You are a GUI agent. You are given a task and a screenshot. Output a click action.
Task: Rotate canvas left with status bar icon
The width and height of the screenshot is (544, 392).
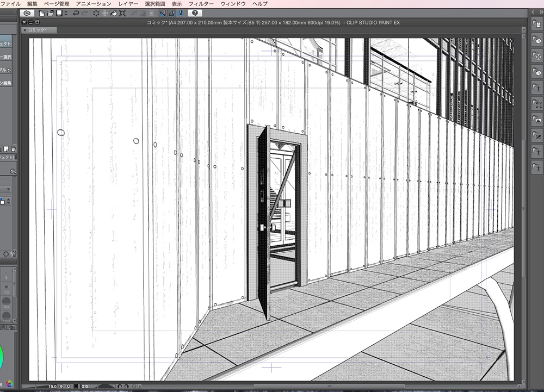(120, 386)
